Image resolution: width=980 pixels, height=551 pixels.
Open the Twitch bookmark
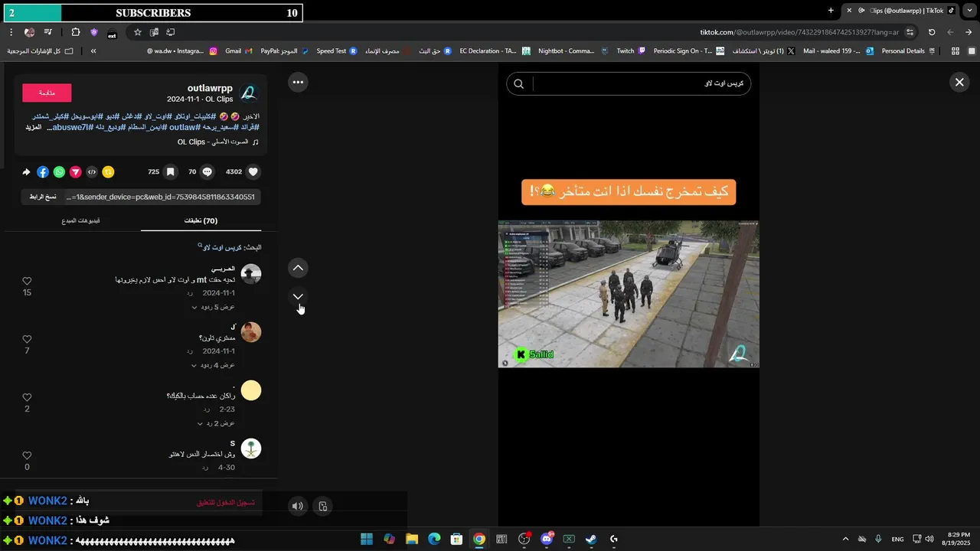coord(632,51)
